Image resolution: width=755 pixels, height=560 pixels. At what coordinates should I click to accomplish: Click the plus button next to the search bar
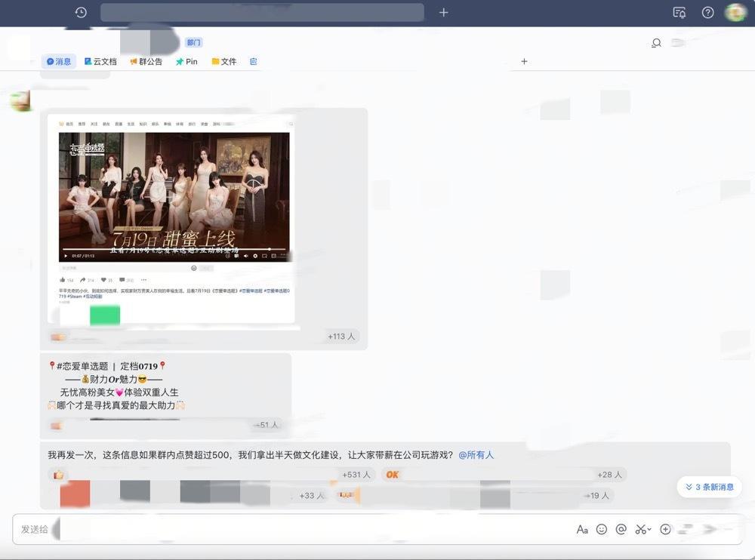(x=443, y=13)
